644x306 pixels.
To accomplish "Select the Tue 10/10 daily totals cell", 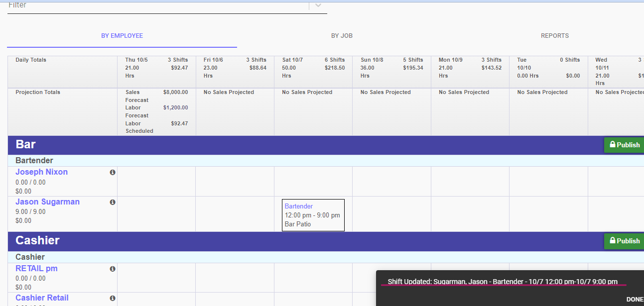I will [548, 72].
